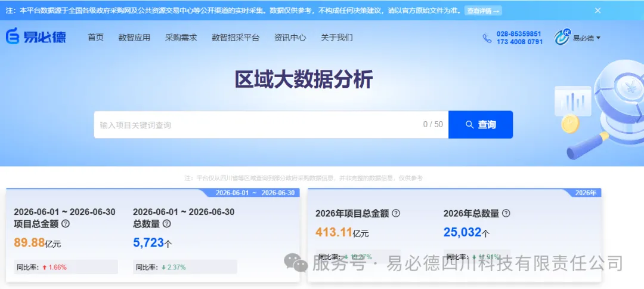
Task: Click help icon beside 2026年总数量
Action: coord(506,213)
